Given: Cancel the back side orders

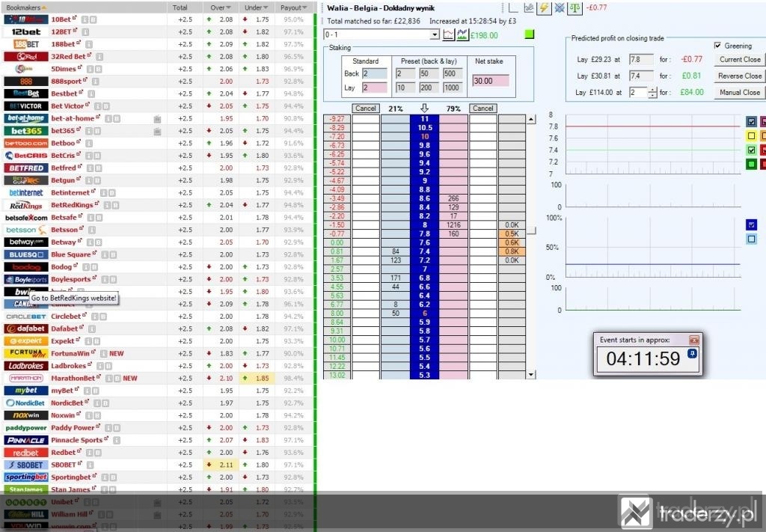Looking at the screenshot, I should [365, 108].
